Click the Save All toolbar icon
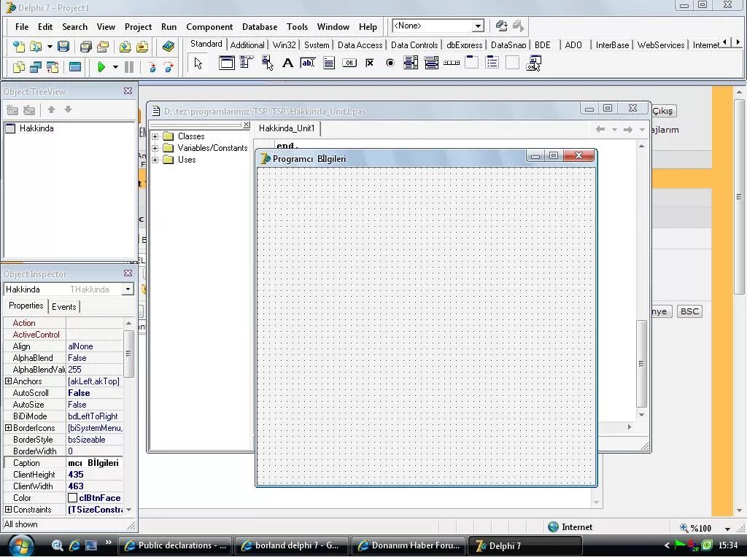This screenshot has height=560, width=747. (86, 47)
